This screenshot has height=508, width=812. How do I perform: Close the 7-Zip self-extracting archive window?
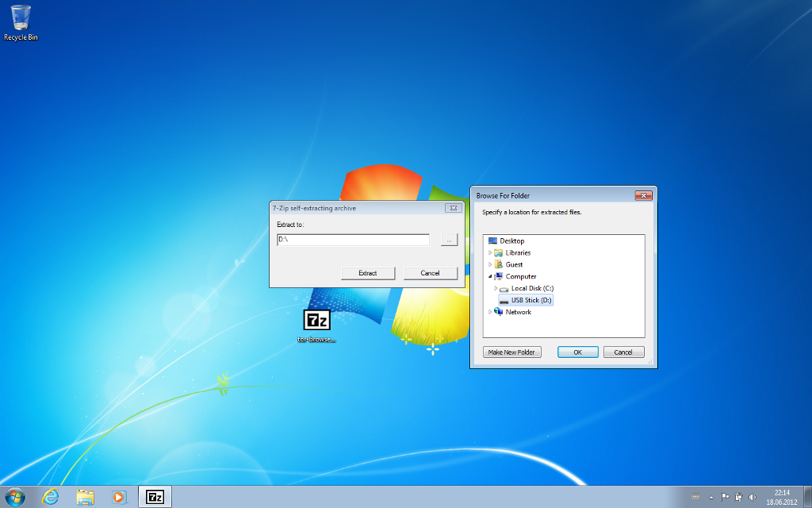coord(453,208)
